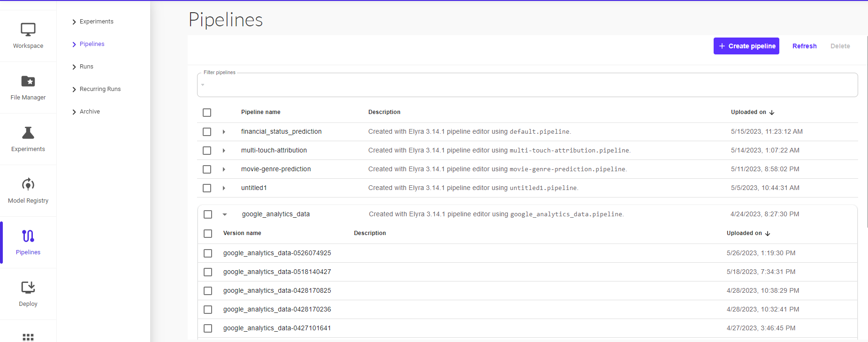Click the Refresh button
The height and width of the screenshot is (342, 868).
pyautogui.click(x=805, y=46)
